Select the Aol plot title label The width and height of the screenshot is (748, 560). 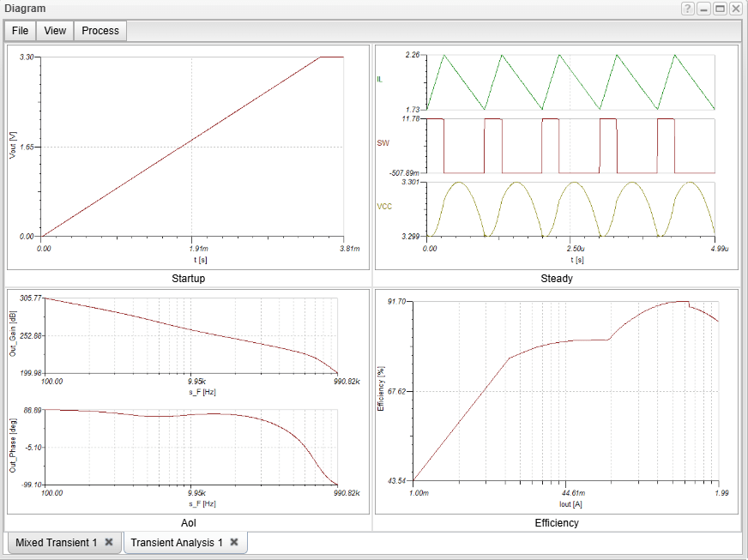tap(188, 523)
